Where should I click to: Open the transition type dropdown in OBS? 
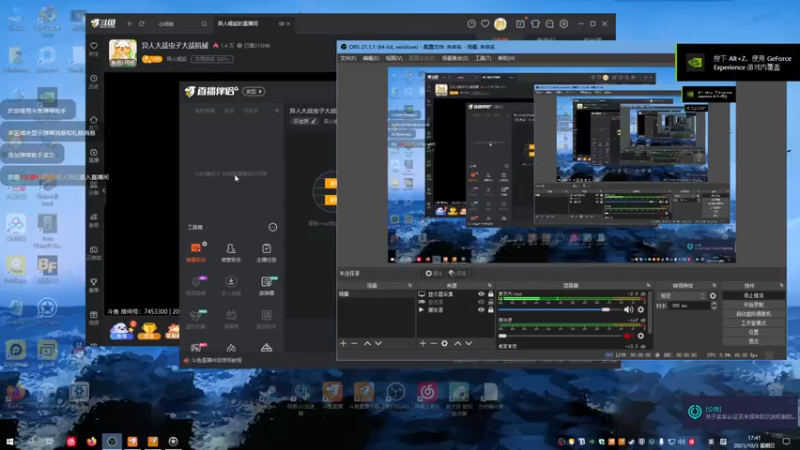click(682, 295)
